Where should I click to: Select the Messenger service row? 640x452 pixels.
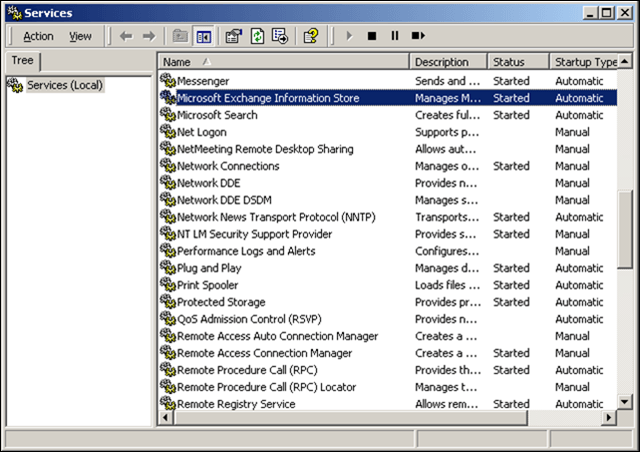coord(388,81)
